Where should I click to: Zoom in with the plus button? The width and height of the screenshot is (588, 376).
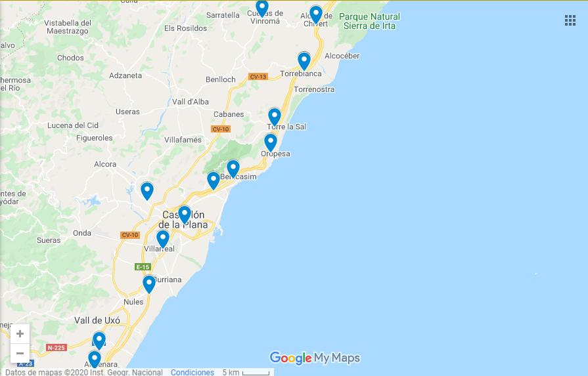[x=20, y=334]
